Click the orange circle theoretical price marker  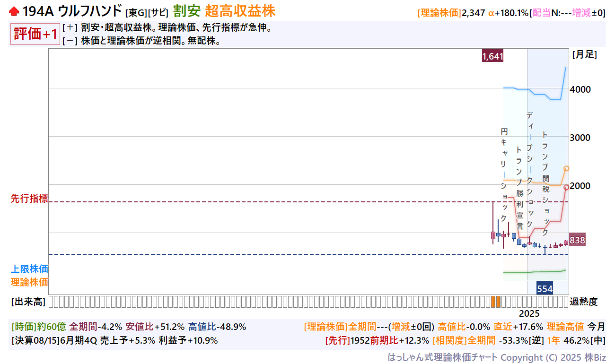coord(566,168)
